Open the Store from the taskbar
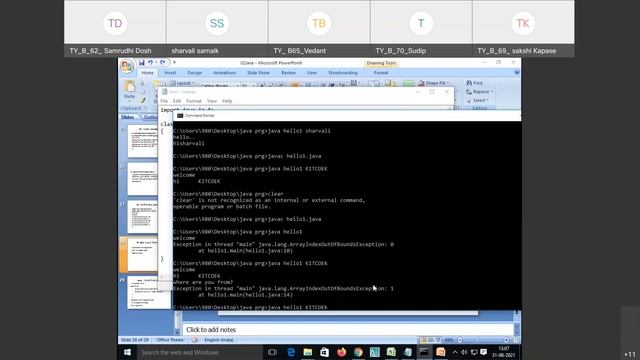 324,352
